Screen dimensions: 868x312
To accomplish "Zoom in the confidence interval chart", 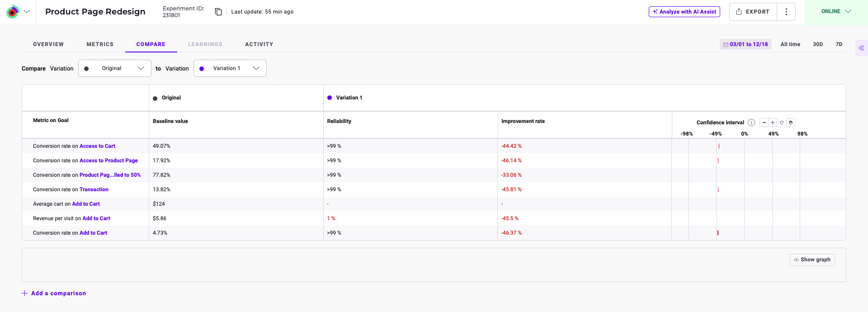I will click(773, 123).
